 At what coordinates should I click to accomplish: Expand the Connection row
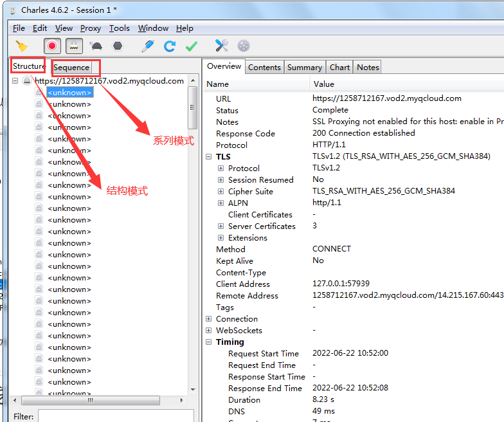click(x=208, y=319)
